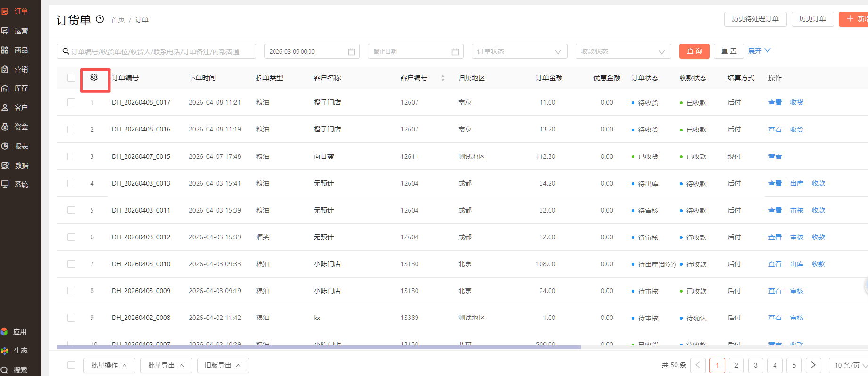Tick the footer checkbox beside 批量操作
The width and height of the screenshot is (868, 376).
tap(71, 365)
